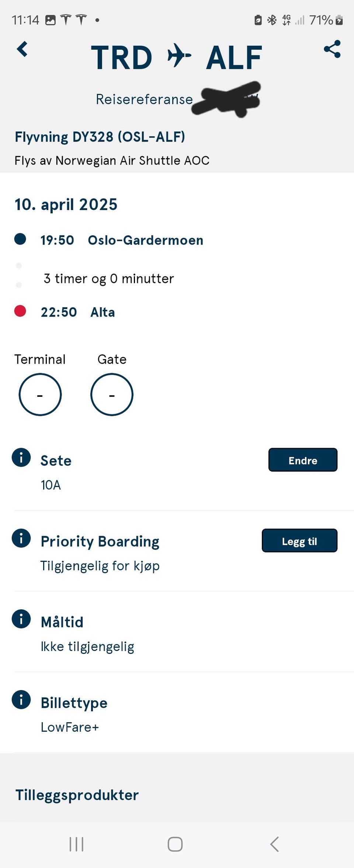Tap the Flyvning DY328 (OSL-ALF) heading
The image size is (354, 868).
tap(100, 137)
